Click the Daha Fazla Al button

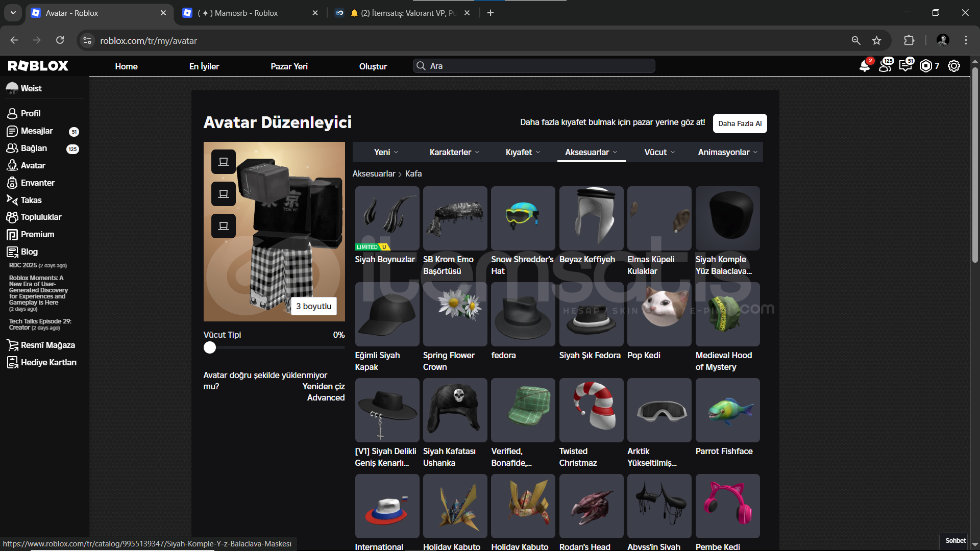click(x=740, y=123)
